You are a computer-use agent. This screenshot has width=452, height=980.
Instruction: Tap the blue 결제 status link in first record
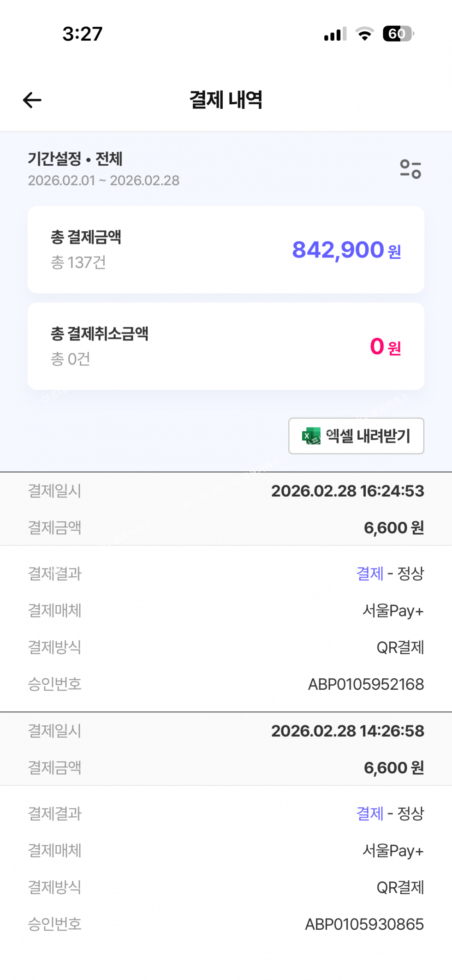coord(370,574)
